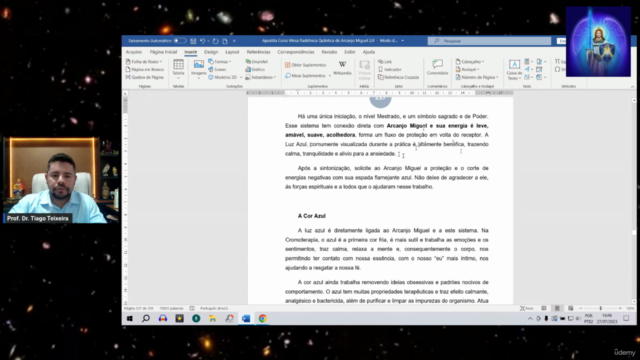Insert pictures using Imagens icon
The width and height of the screenshot is (640, 360).
[x=199, y=69]
